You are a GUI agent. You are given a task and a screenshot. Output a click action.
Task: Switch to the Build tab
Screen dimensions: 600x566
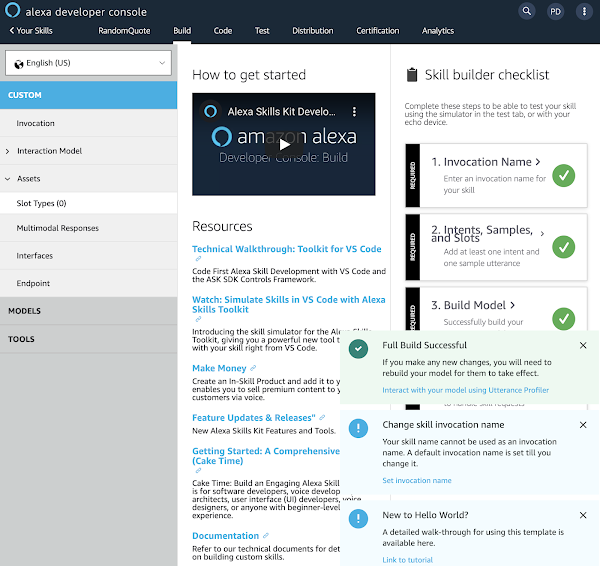(182, 31)
